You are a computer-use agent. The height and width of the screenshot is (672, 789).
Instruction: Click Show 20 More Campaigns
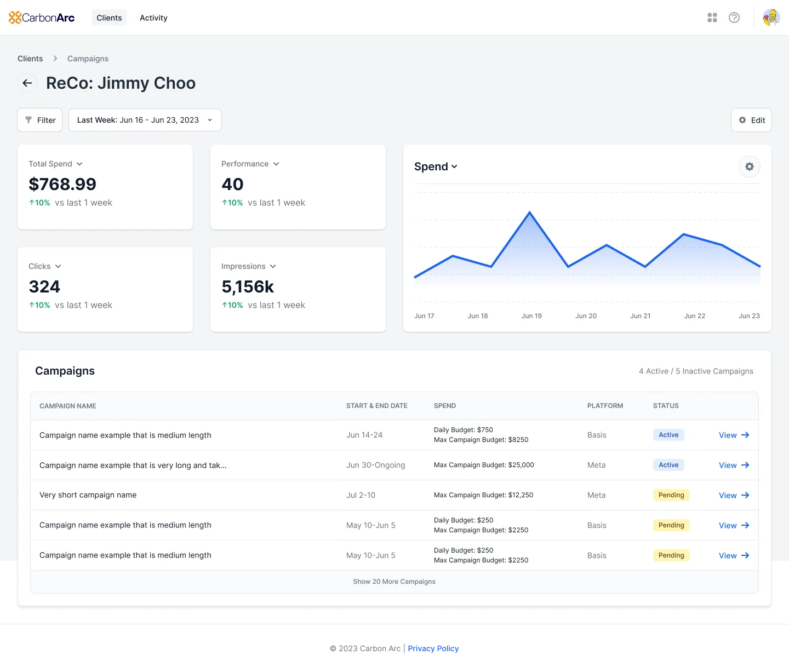(395, 582)
